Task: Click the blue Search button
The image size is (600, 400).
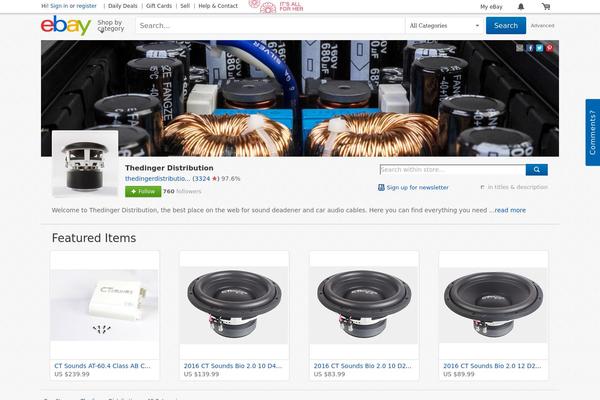Action: pos(506,26)
